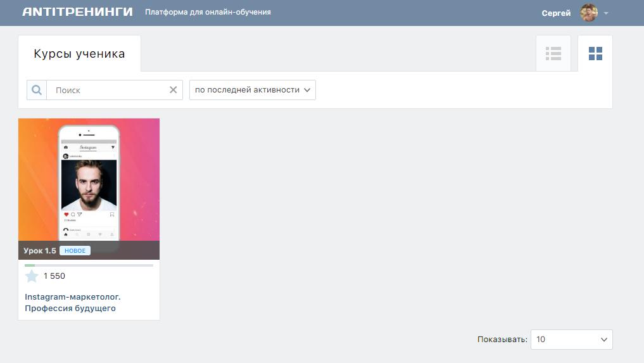This screenshot has width=644, height=363.
Task: Click the course progress bar
Action: point(89,265)
